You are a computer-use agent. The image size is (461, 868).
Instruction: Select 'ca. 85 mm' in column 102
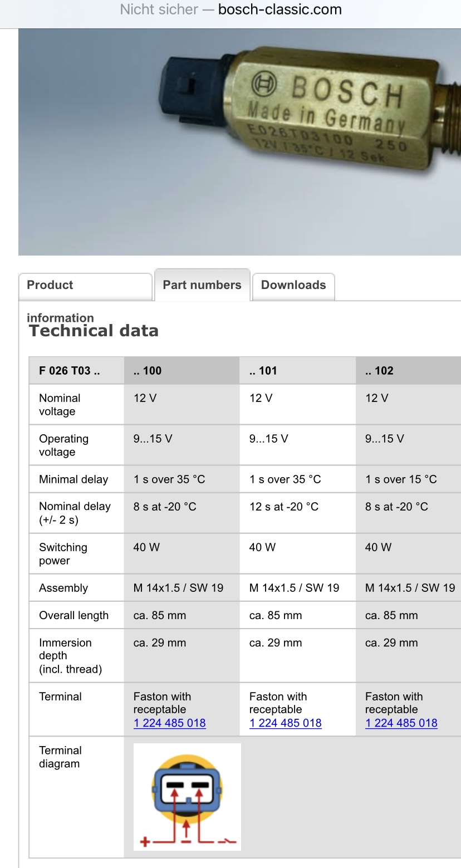[391, 615]
